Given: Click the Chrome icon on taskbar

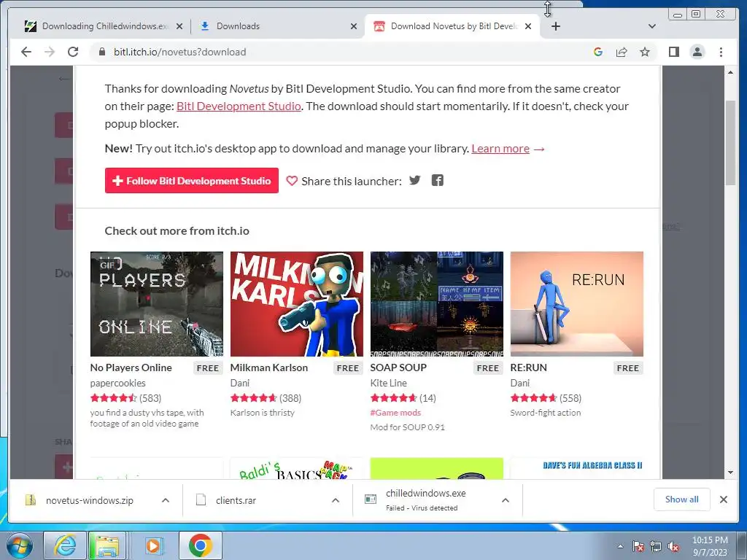Looking at the screenshot, I should tap(200, 545).
